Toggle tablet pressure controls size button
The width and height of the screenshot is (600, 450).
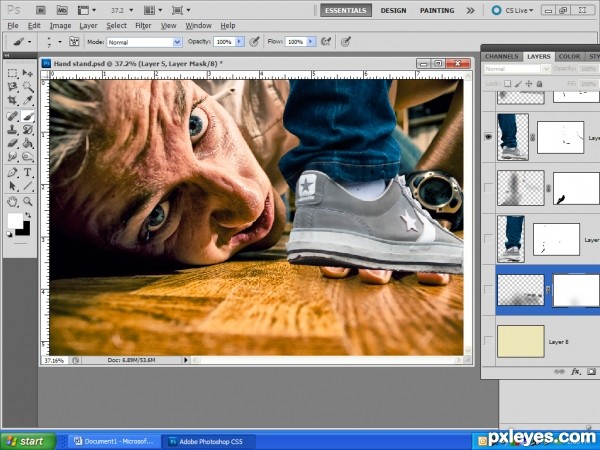(346, 41)
